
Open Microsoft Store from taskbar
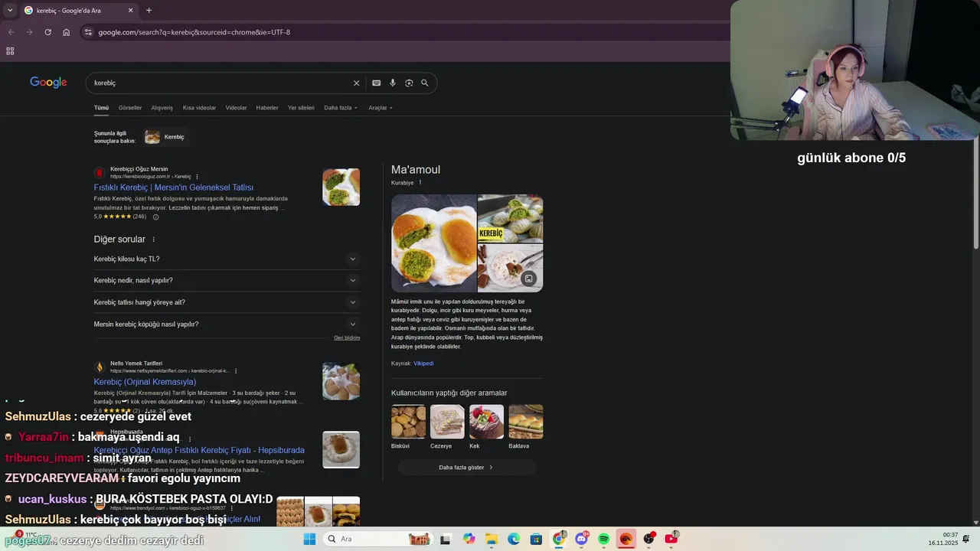click(x=536, y=539)
